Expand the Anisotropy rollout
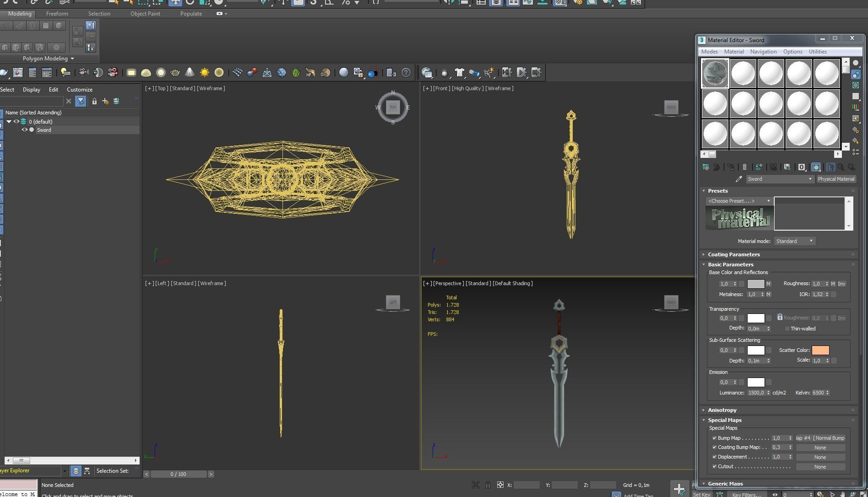 (722, 410)
